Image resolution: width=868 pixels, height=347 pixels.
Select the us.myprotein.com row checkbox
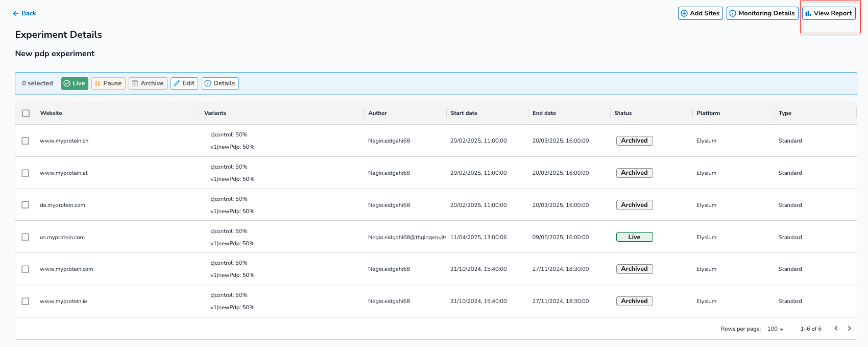point(26,237)
